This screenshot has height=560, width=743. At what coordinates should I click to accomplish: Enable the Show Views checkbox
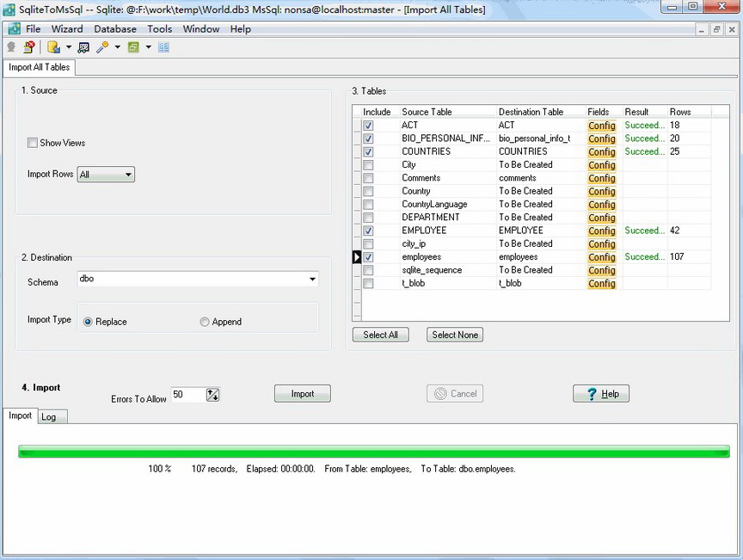pyautogui.click(x=33, y=143)
